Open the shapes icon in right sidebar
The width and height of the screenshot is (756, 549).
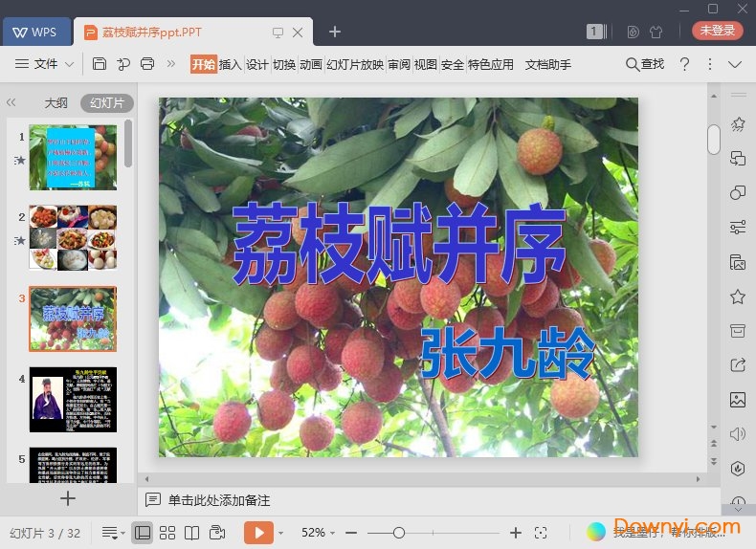pos(738,192)
